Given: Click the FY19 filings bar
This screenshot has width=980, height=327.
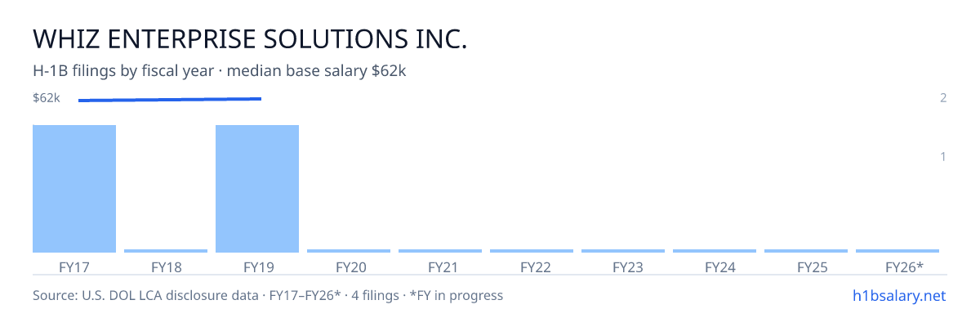Looking at the screenshot, I should 257,189.
